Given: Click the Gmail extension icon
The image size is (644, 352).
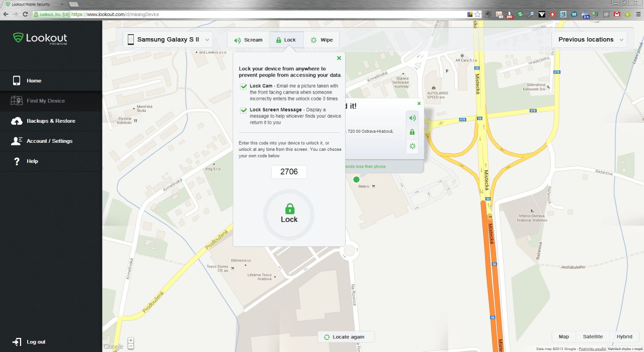Looking at the screenshot, I should [617, 15].
